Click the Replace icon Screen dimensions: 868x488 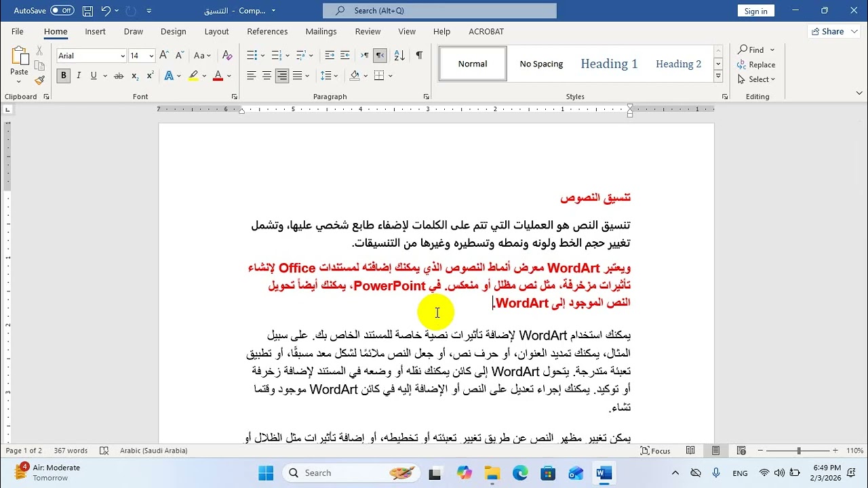pyautogui.click(x=756, y=64)
